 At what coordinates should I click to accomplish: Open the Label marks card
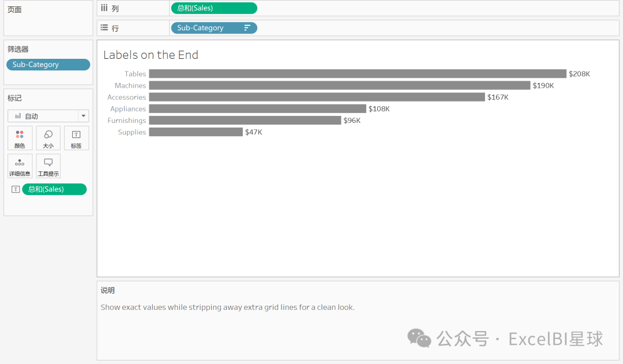pyautogui.click(x=76, y=138)
